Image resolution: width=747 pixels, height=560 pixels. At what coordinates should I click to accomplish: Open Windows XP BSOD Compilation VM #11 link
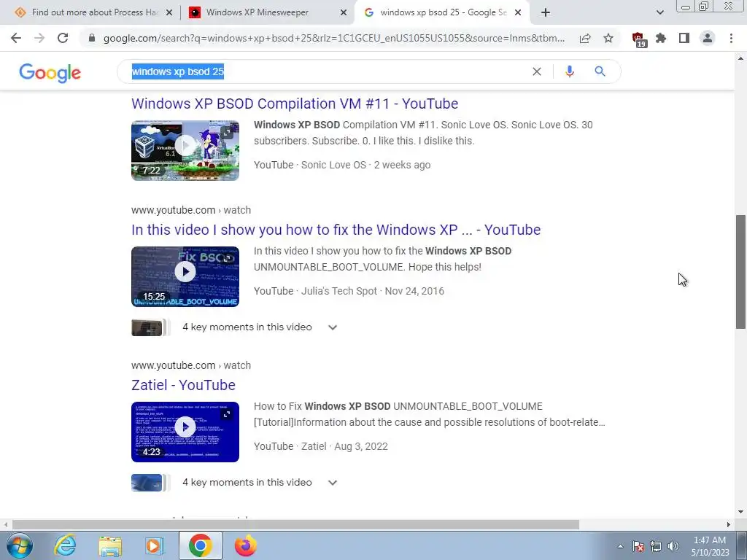tap(295, 104)
